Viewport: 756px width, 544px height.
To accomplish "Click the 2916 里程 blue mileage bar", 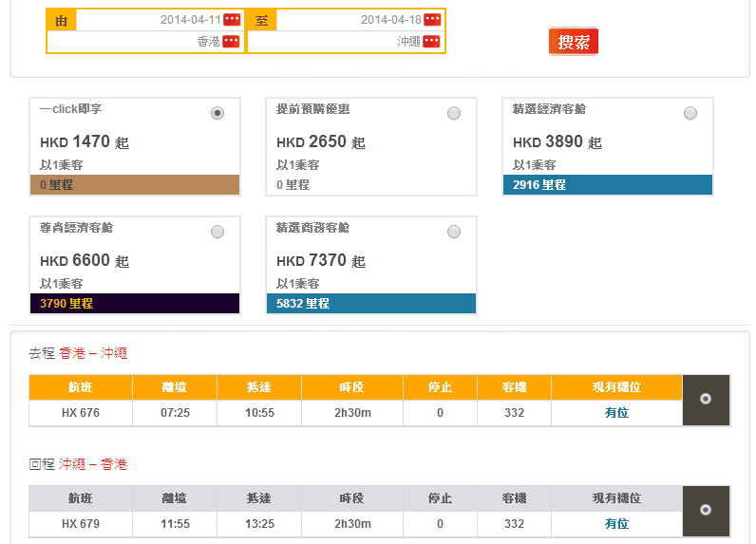I will [608, 185].
